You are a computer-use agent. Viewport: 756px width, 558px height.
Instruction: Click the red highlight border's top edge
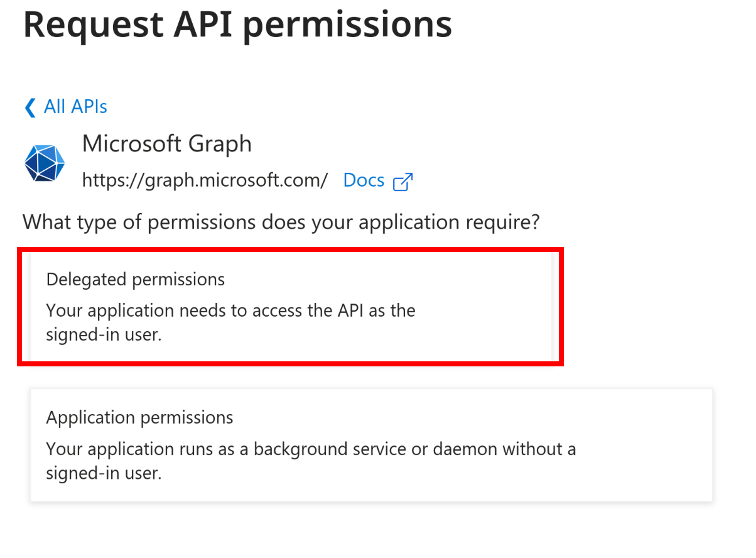(290, 250)
